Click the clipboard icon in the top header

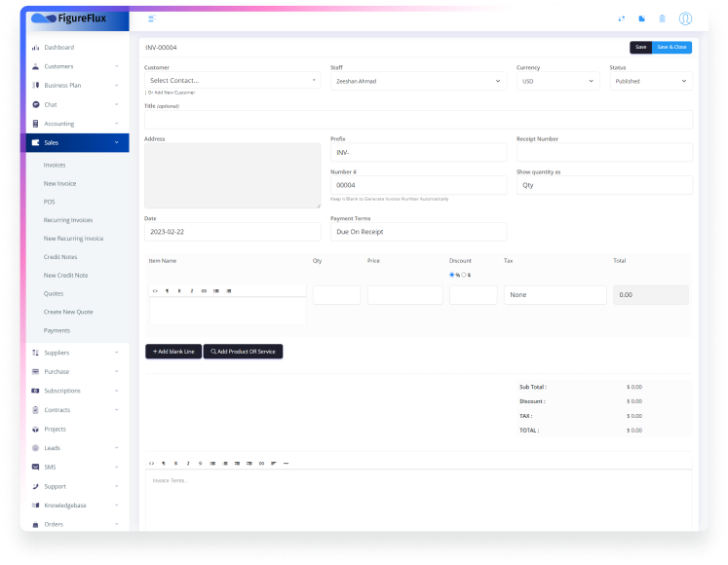pyautogui.click(x=662, y=19)
